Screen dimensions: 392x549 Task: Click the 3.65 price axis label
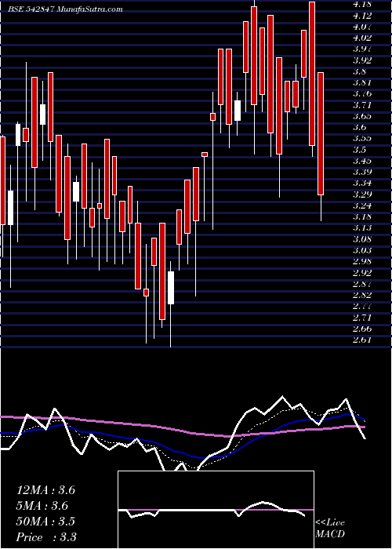point(362,116)
